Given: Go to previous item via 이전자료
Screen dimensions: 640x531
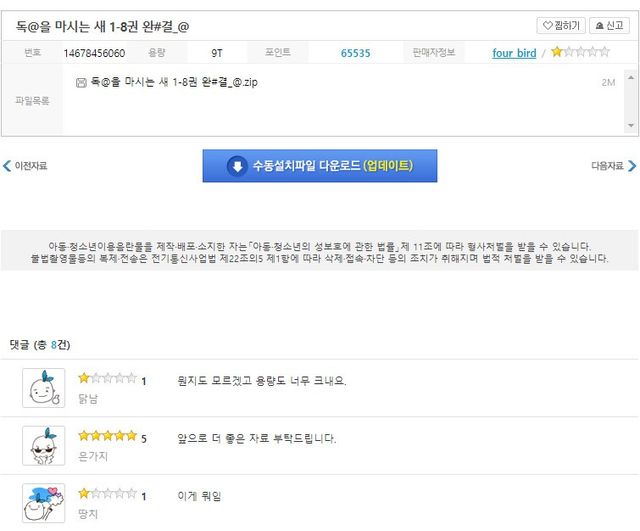Looking at the screenshot, I should click(x=25, y=166).
